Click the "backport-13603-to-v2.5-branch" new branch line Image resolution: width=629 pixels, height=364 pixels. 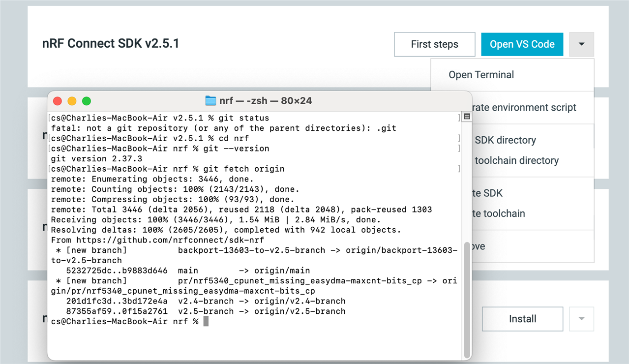pyautogui.click(x=254, y=255)
